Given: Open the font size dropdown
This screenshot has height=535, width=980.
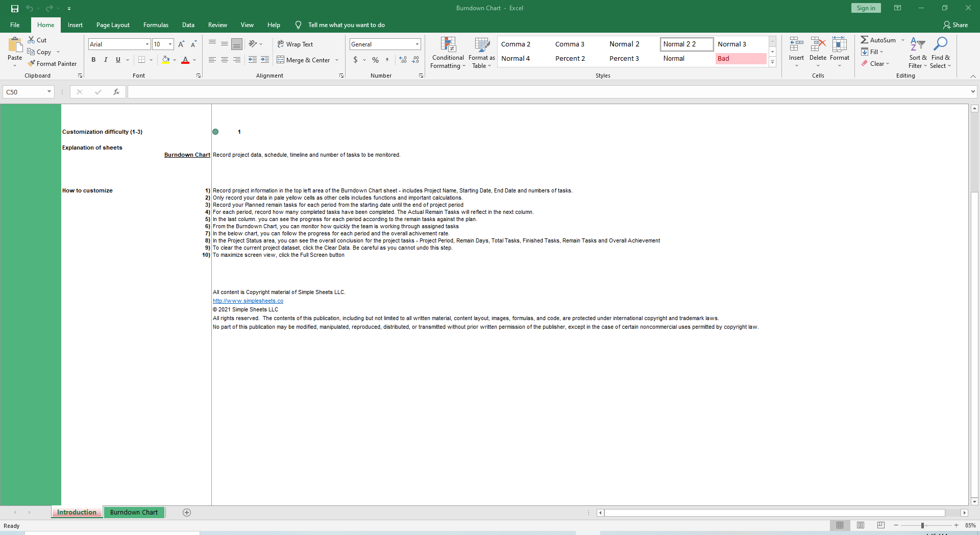Looking at the screenshot, I should [x=170, y=44].
